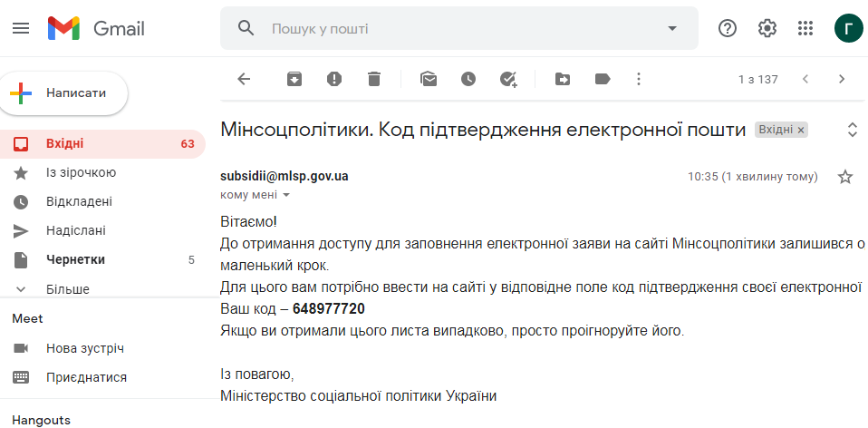Open Чернетки drafts folder
868x428 pixels.
(x=102, y=259)
